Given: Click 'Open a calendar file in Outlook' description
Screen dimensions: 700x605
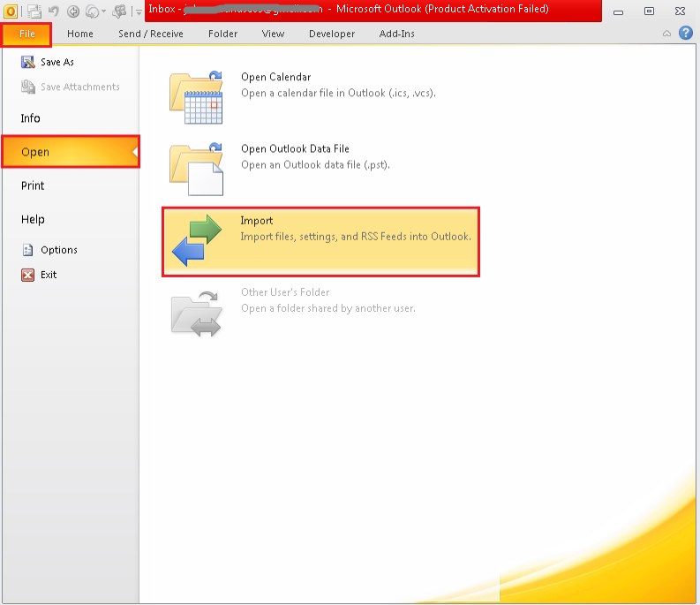Looking at the screenshot, I should point(338,93).
